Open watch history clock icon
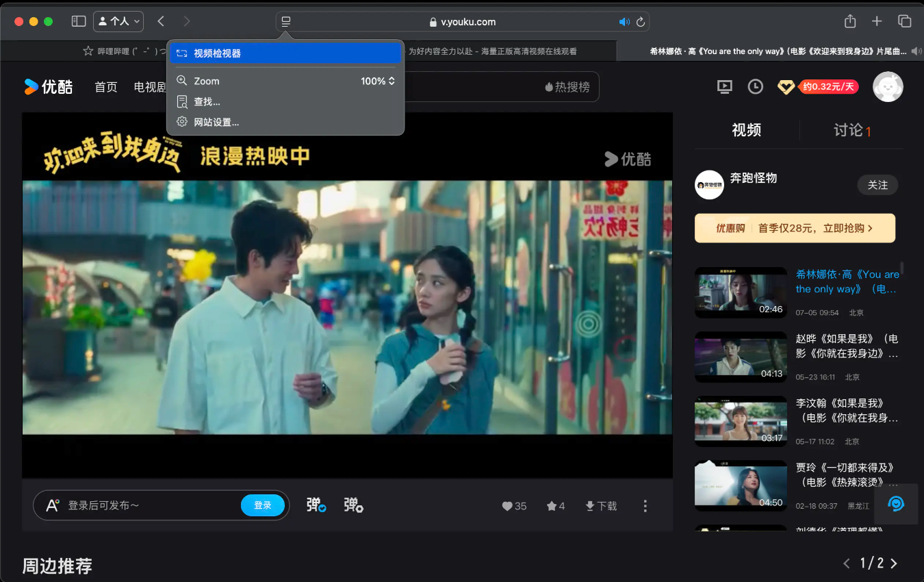This screenshot has height=582, width=924. coord(755,86)
